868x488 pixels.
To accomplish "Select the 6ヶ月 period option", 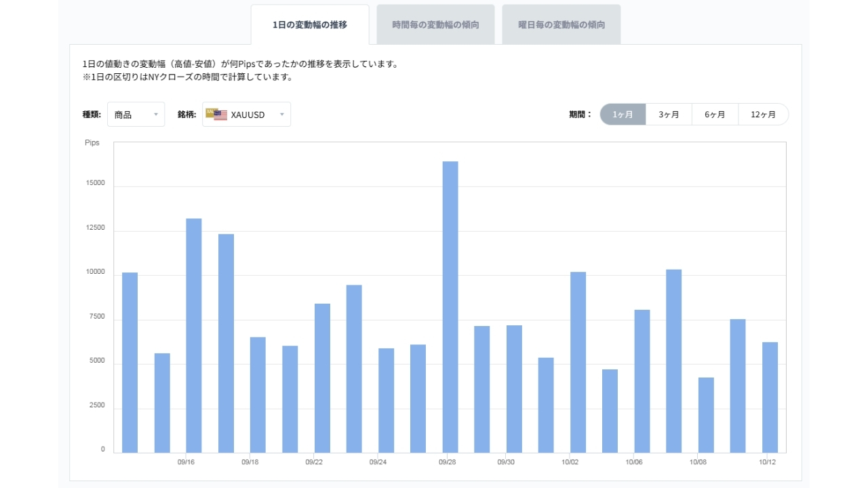I will click(715, 115).
